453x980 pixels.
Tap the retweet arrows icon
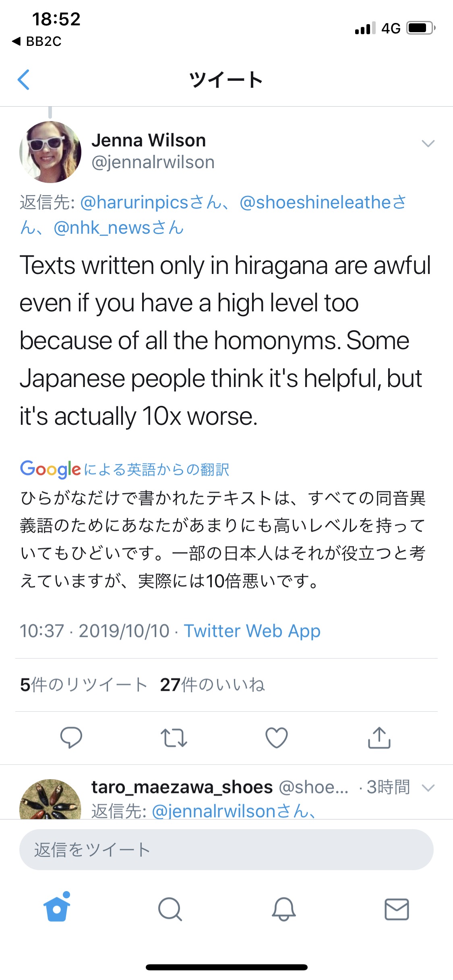(174, 737)
